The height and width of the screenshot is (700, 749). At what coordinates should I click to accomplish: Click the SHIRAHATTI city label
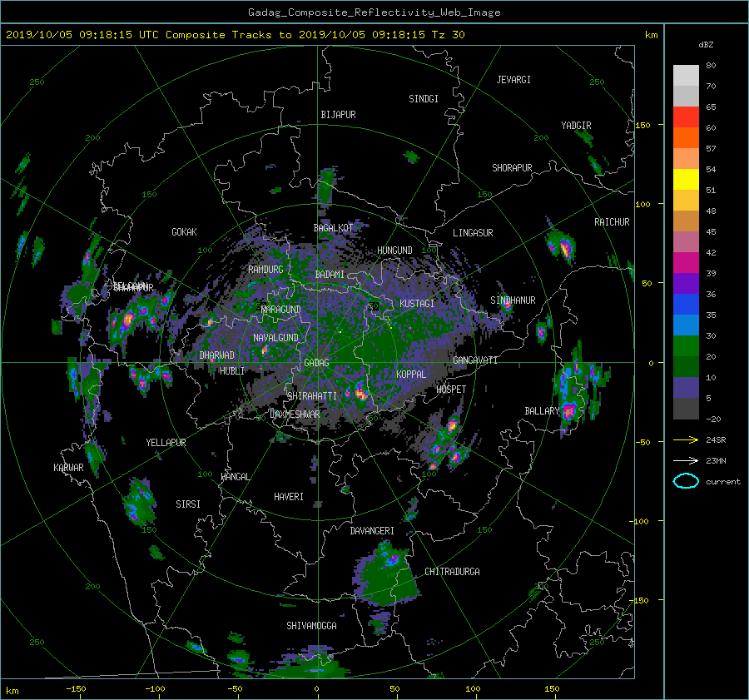tap(312, 395)
